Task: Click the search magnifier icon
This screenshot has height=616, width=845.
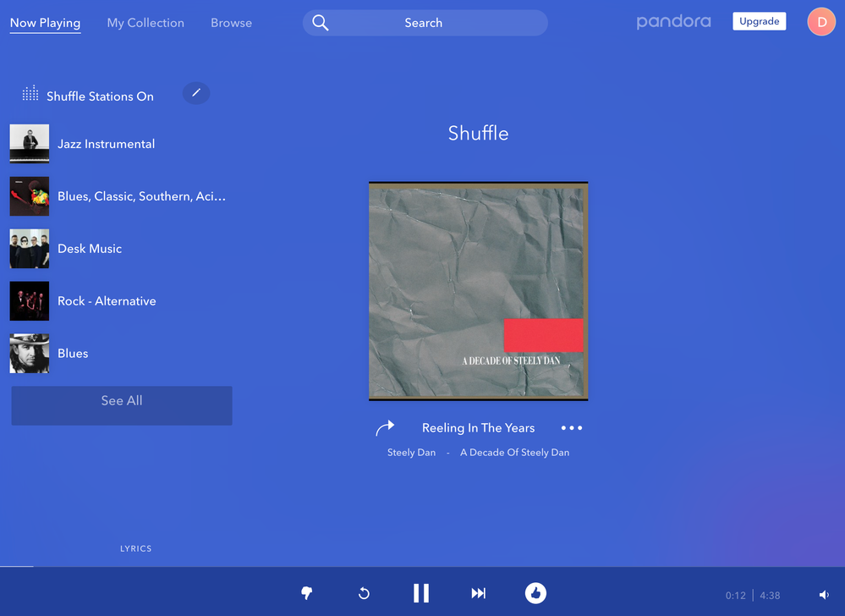Action: [321, 23]
